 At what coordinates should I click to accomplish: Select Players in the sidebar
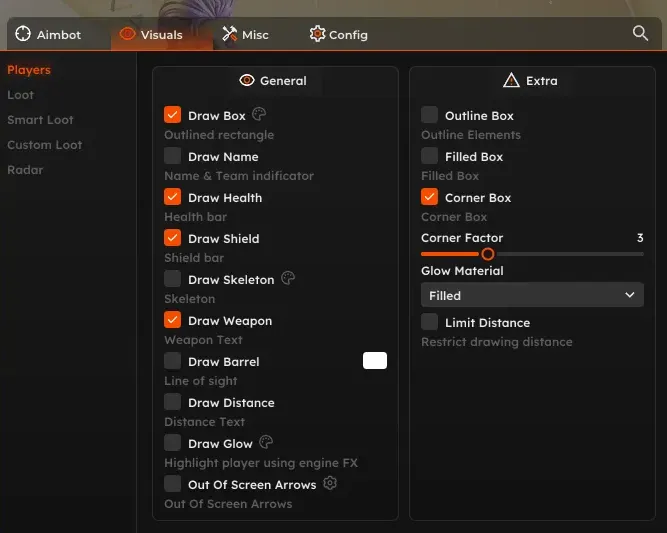(x=29, y=70)
